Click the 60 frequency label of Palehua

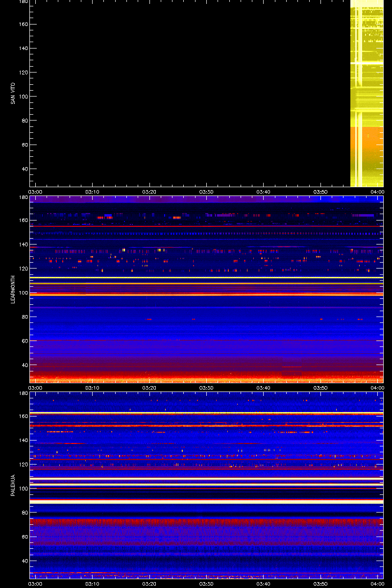point(24,537)
